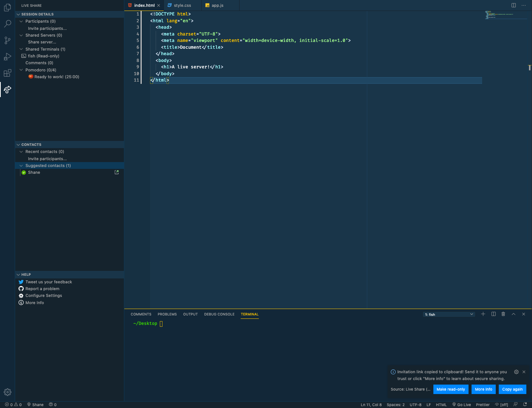Image resolution: width=532 pixels, height=408 pixels.
Task: Open the Search view icon
Action: tap(7, 24)
